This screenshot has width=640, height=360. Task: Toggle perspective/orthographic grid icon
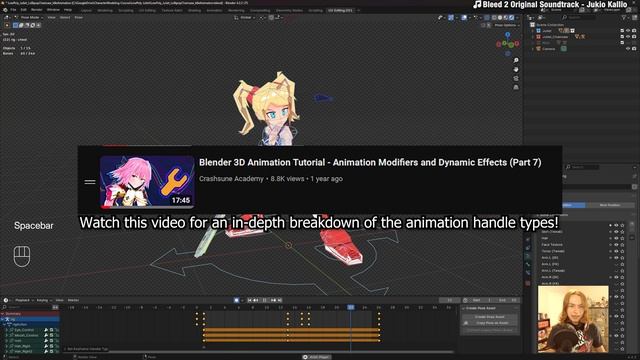[516, 87]
